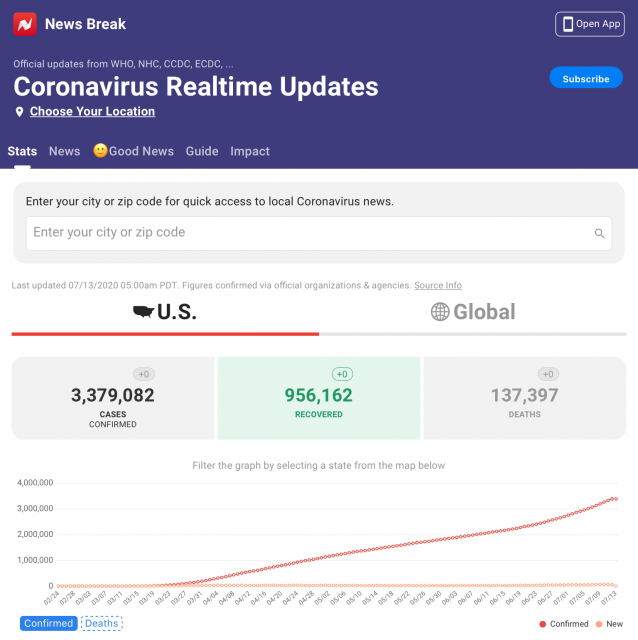Select the Impact tab
This screenshot has width=638, height=640.
coord(250,151)
